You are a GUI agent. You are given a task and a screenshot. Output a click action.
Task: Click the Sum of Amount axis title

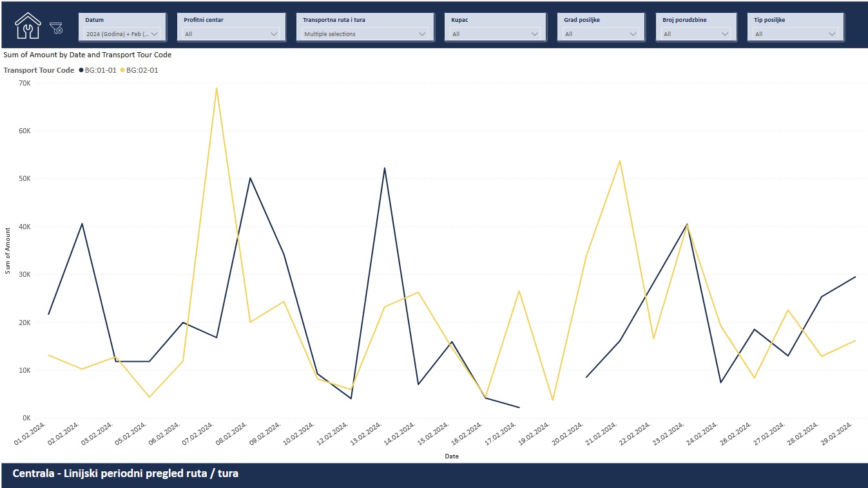click(8, 250)
